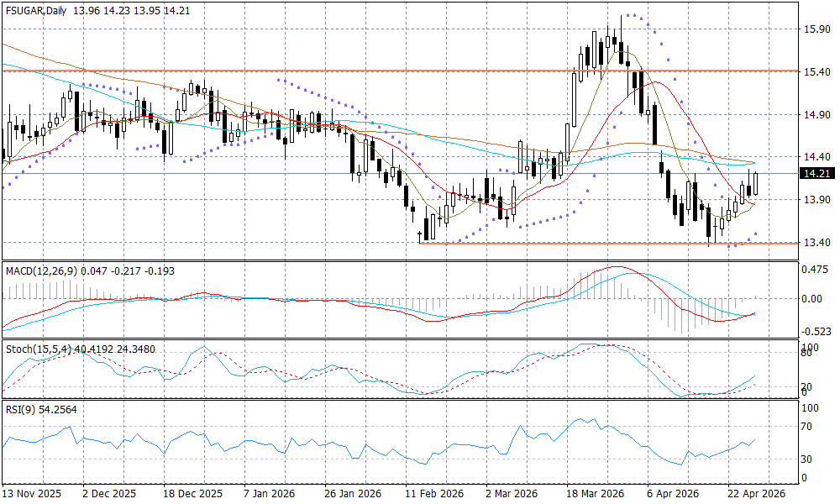Select the orange support line at 13.40
This screenshot has width=840, height=504.
pos(588,243)
